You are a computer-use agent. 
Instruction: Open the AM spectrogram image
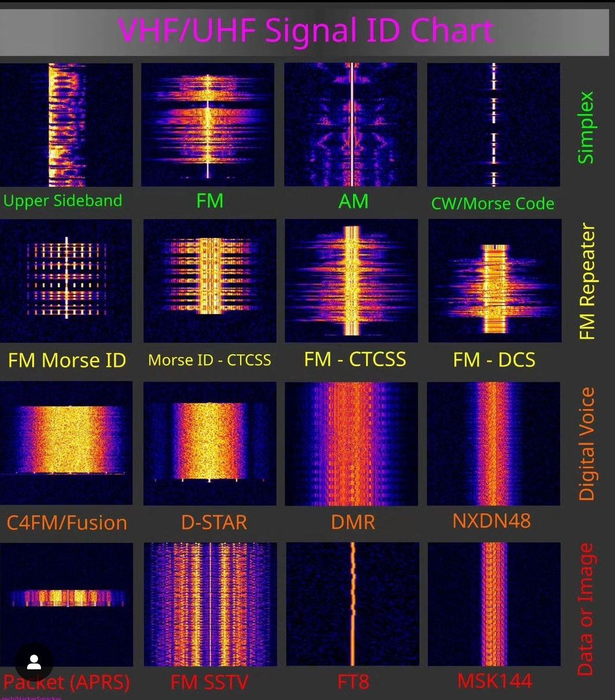[351, 124]
